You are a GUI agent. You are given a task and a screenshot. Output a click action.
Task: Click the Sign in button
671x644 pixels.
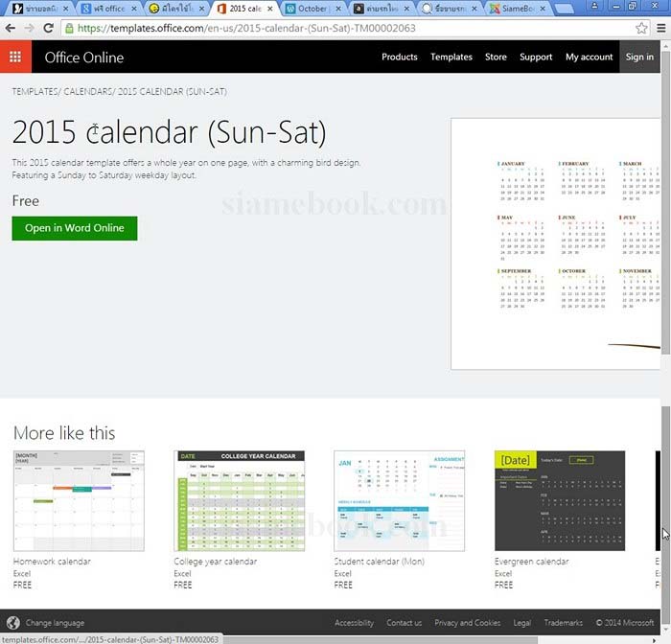[x=639, y=57]
